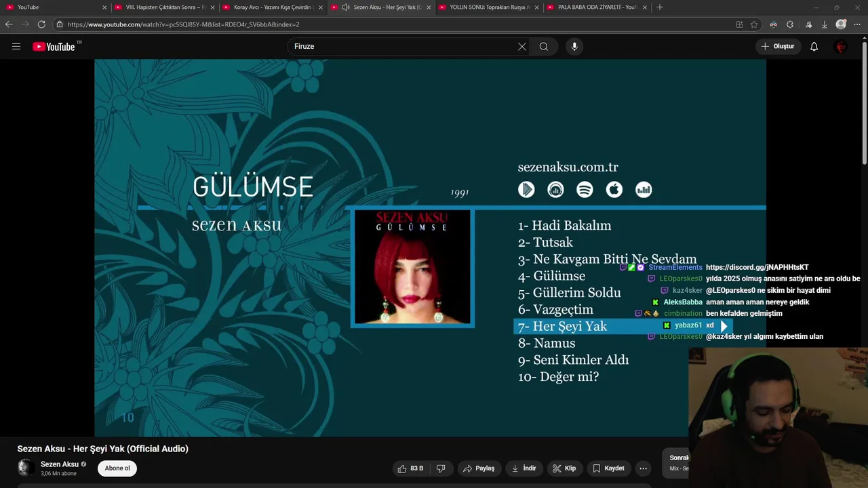868x488 pixels.
Task: Close the YOLUN SONU tab
Action: (x=536, y=7)
